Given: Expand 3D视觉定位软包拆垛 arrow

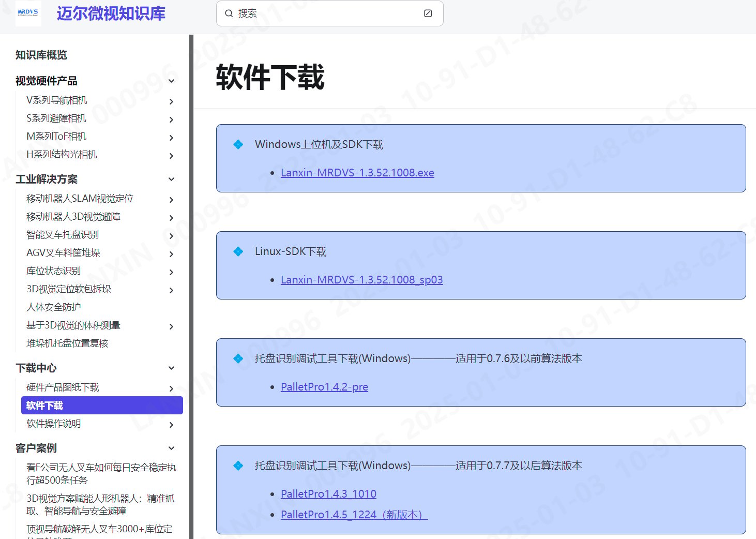Looking at the screenshot, I should pyautogui.click(x=172, y=290).
